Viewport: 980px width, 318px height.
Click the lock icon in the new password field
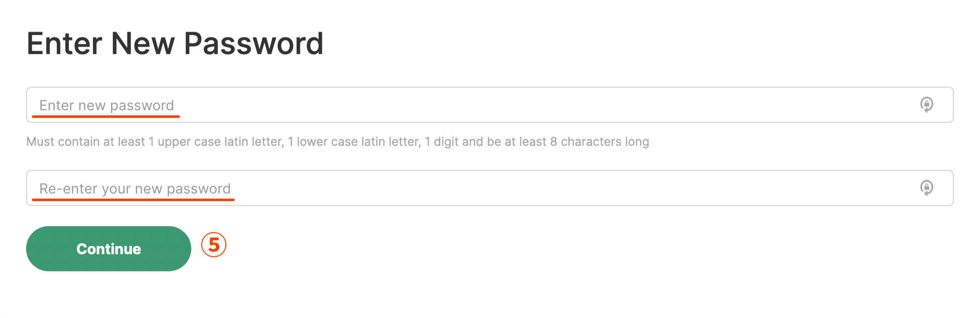coord(926,105)
